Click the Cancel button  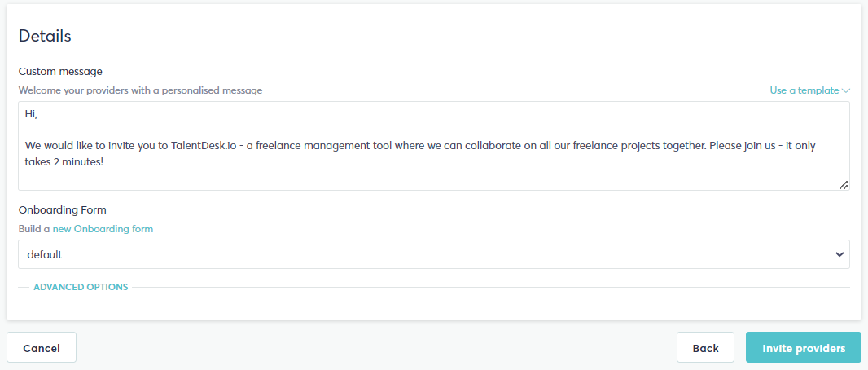pyautogui.click(x=42, y=348)
